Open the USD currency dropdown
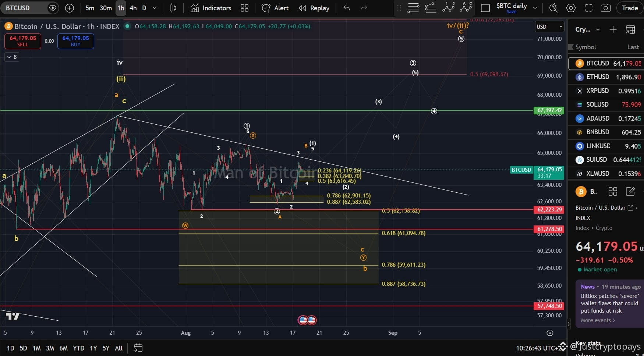The height and width of the screenshot is (356, 644). tap(549, 26)
